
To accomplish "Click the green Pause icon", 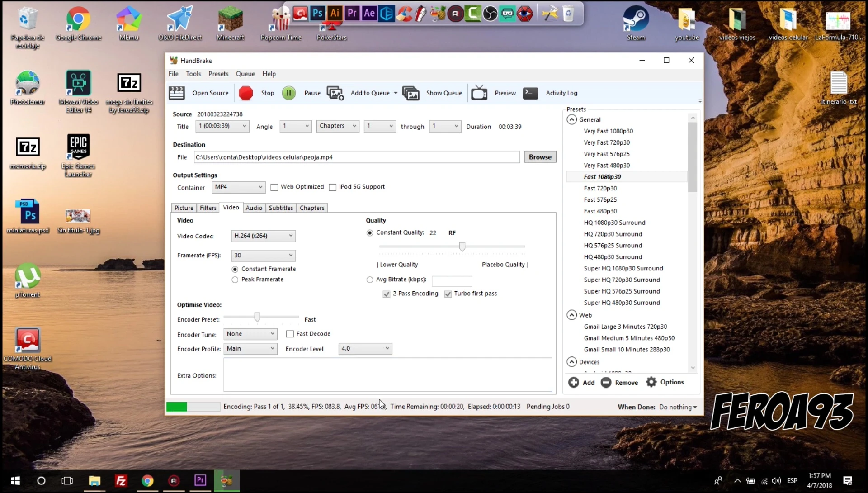I will pyautogui.click(x=289, y=93).
